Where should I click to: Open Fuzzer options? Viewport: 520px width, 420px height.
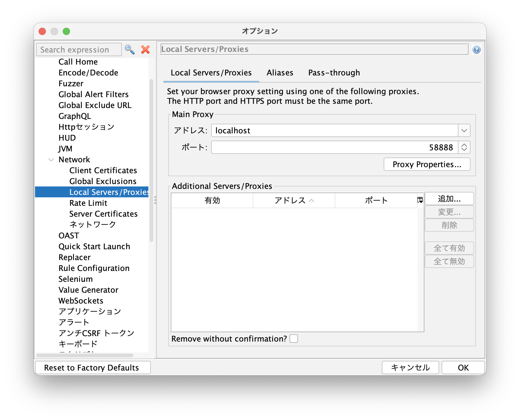click(71, 84)
